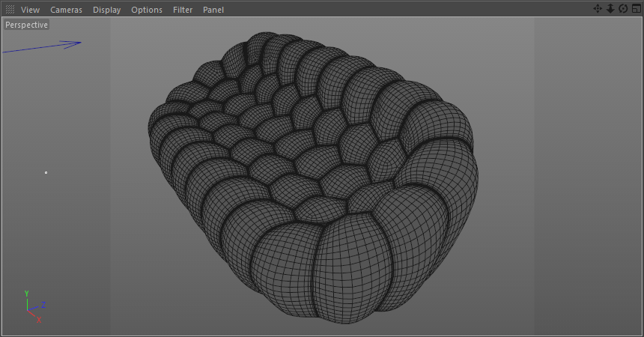Viewport: 644px width, 337px height.
Task: Click the rotate camera navigation icon
Action: pos(623,9)
